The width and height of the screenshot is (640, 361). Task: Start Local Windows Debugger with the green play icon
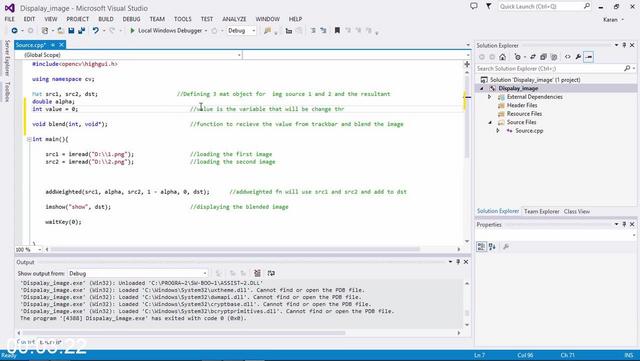coord(132,31)
